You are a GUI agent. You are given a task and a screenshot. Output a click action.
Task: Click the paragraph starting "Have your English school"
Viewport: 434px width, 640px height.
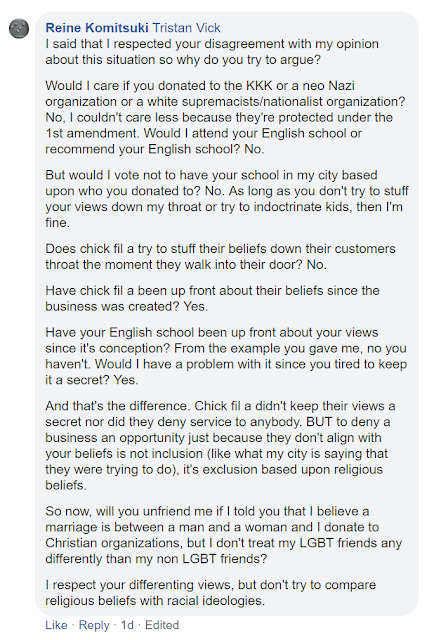tap(226, 356)
